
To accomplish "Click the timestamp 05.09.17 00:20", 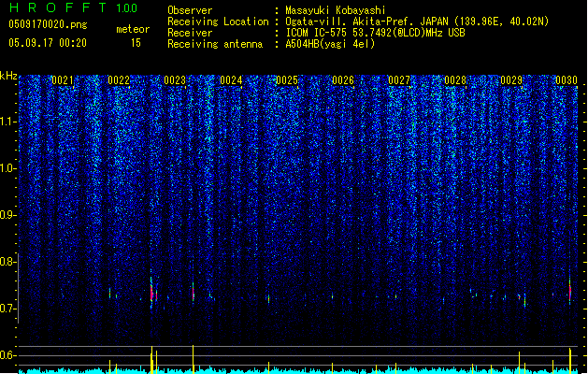I will [48, 43].
